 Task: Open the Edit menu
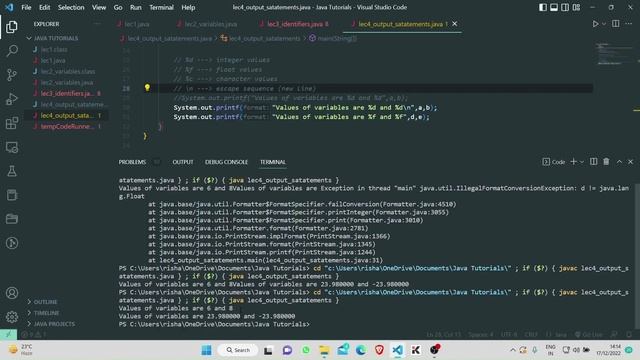44,7
